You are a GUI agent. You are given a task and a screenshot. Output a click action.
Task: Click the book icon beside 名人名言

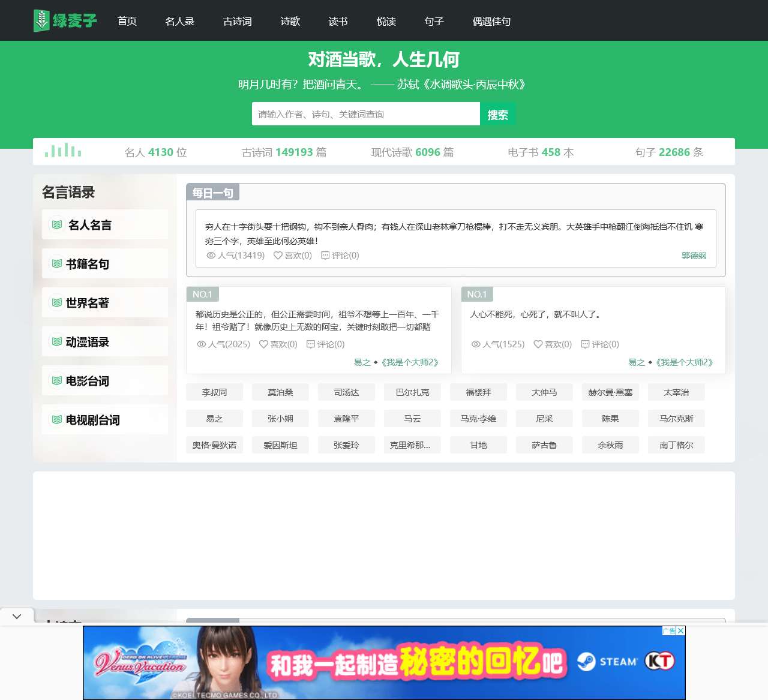pyautogui.click(x=57, y=224)
